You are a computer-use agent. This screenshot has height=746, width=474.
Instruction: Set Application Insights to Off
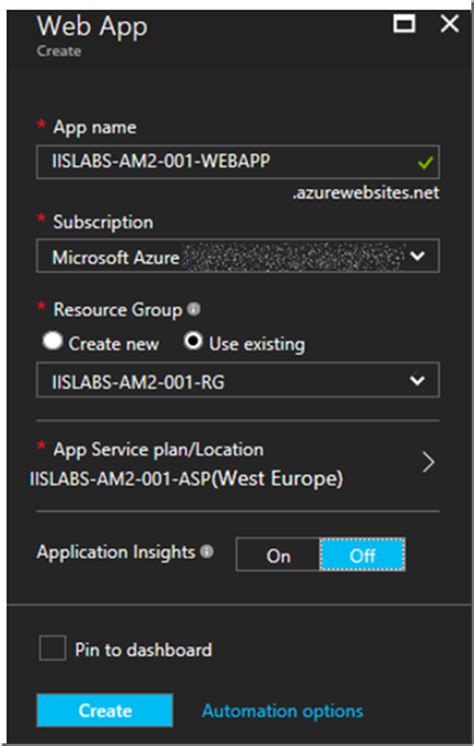pyautogui.click(x=362, y=555)
